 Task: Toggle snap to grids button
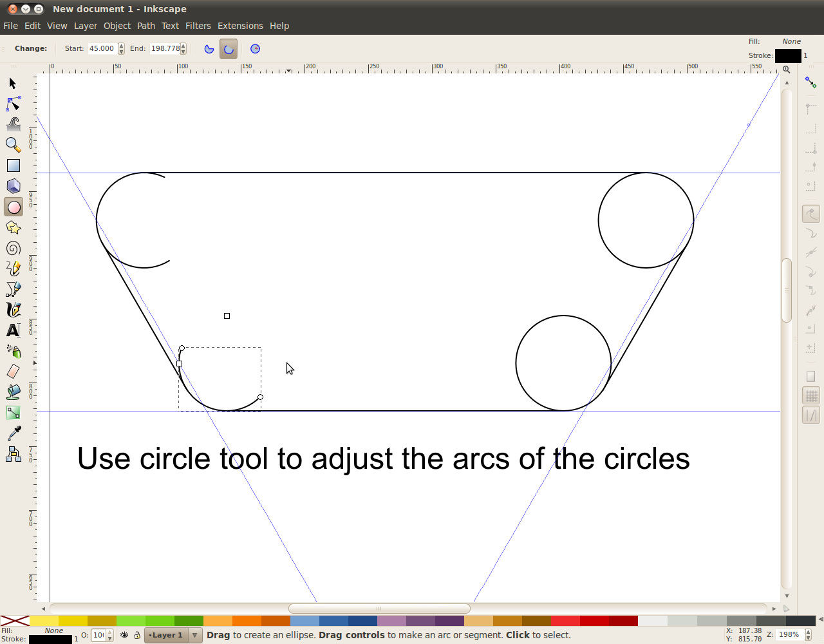[811, 395]
